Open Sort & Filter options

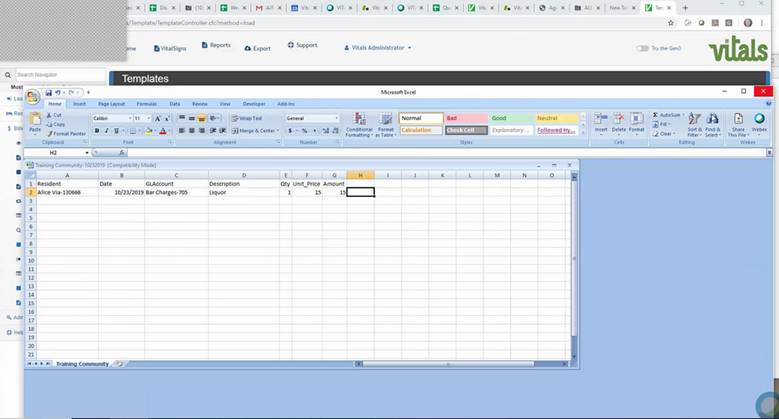[x=694, y=124]
